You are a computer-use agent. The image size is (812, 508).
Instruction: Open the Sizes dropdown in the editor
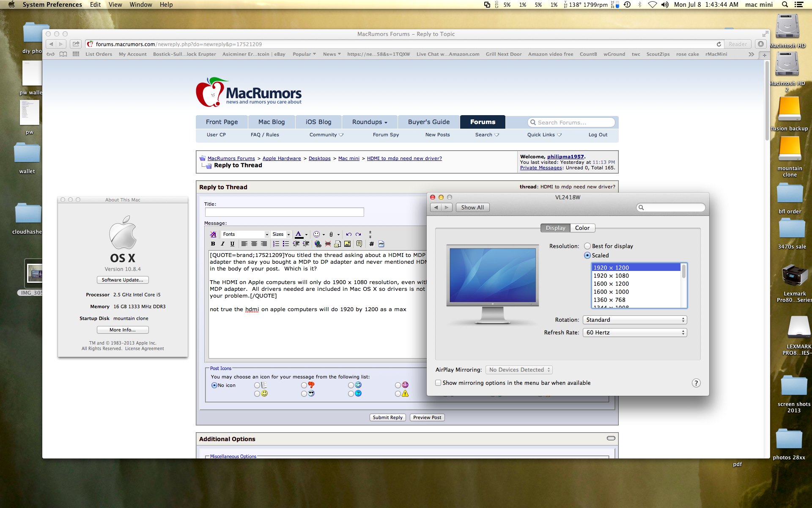[x=281, y=234]
